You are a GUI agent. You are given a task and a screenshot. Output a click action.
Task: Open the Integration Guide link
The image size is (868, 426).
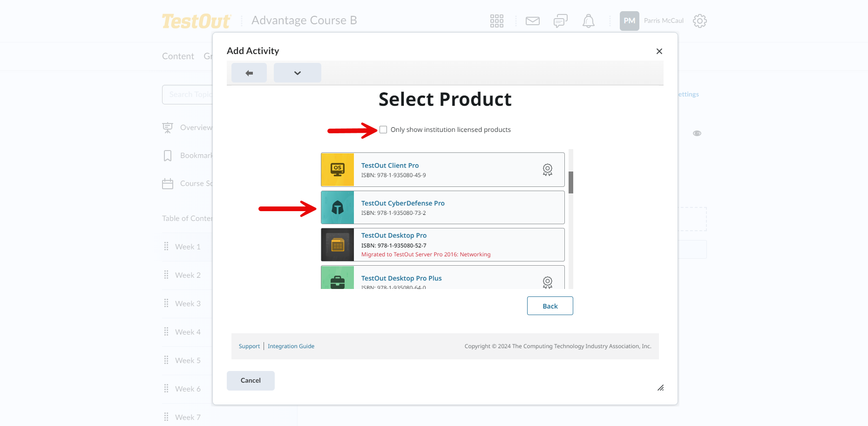click(291, 346)
